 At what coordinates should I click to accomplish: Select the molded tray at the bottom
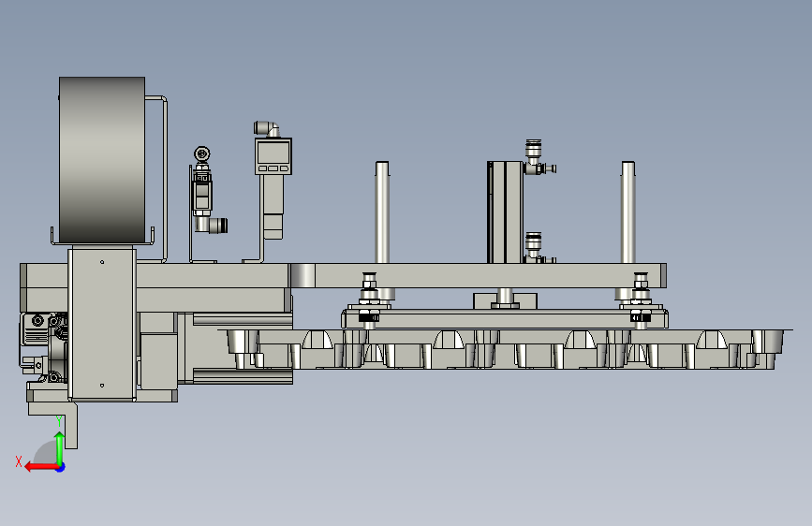click(505, 349)
